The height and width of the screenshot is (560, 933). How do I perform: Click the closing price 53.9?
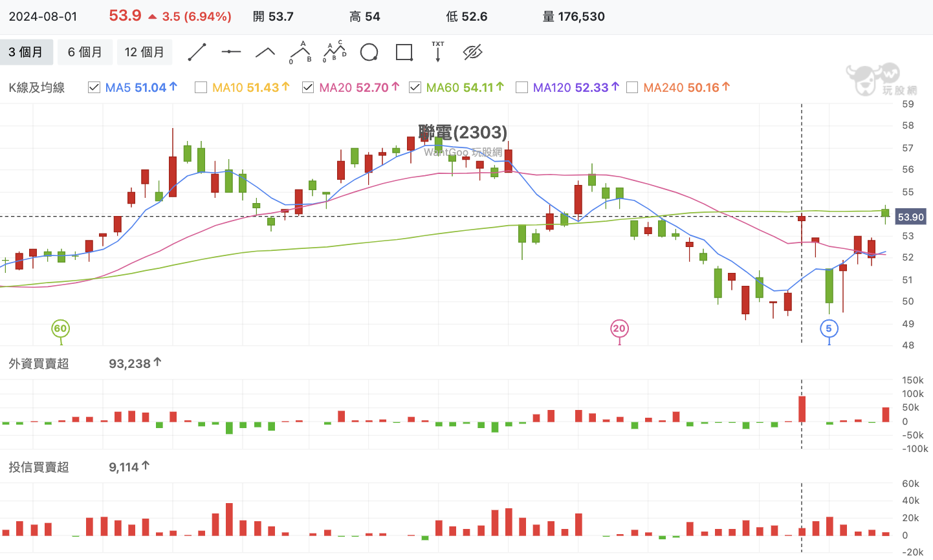point(125,16)
